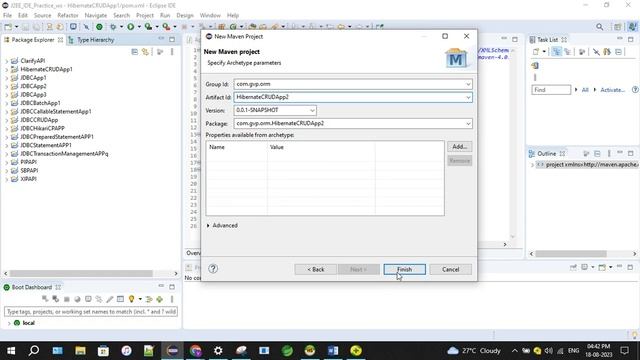Open the Package field dropdown arrow
This screenshot has width=640, height=360.
coord(468,123)
